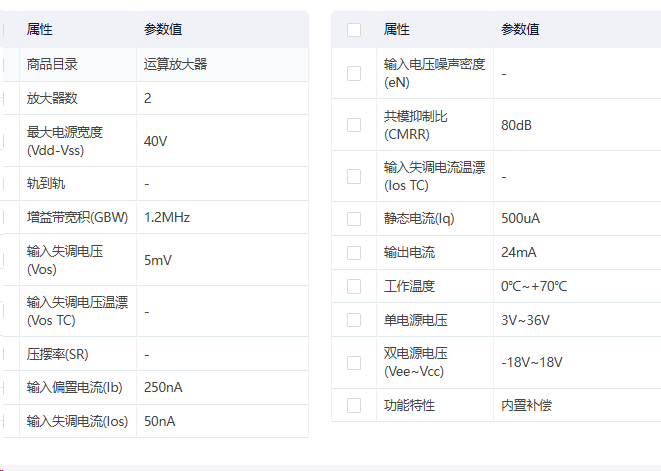Check the 输入失调电流温漂(Ios TC) checkbox
Image resolution: width=661 pixels, height=471 pixels.
click(354, 176)
